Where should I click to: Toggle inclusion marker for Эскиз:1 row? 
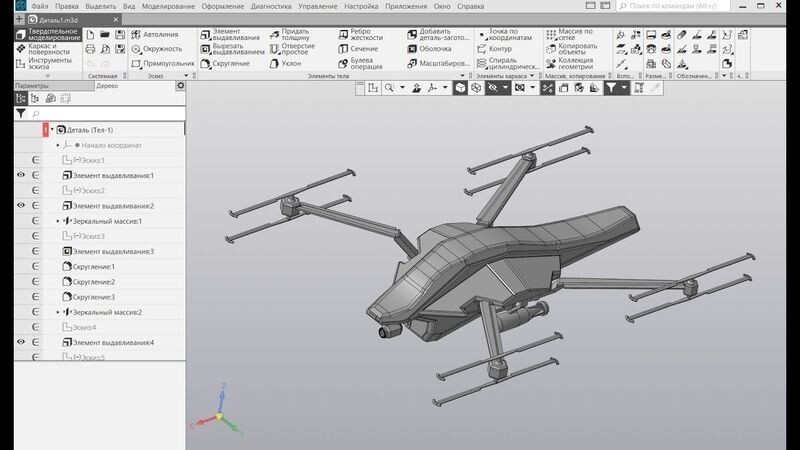pos(35,160)
